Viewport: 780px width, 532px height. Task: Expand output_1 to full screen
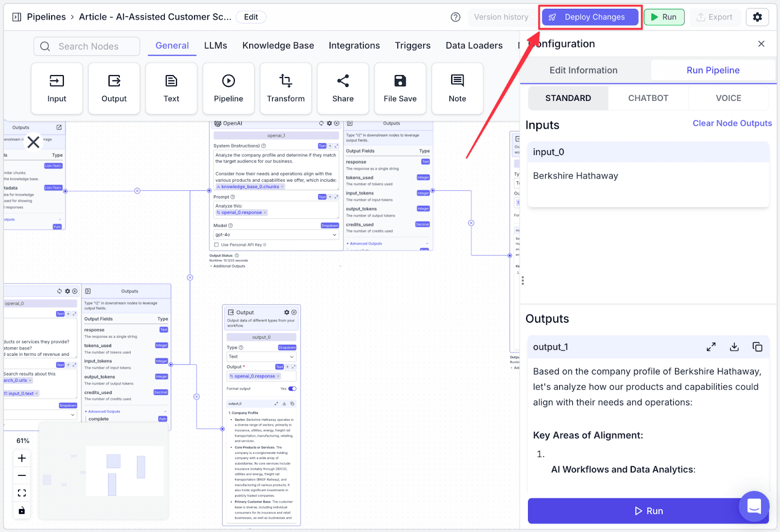click(711, 347)
